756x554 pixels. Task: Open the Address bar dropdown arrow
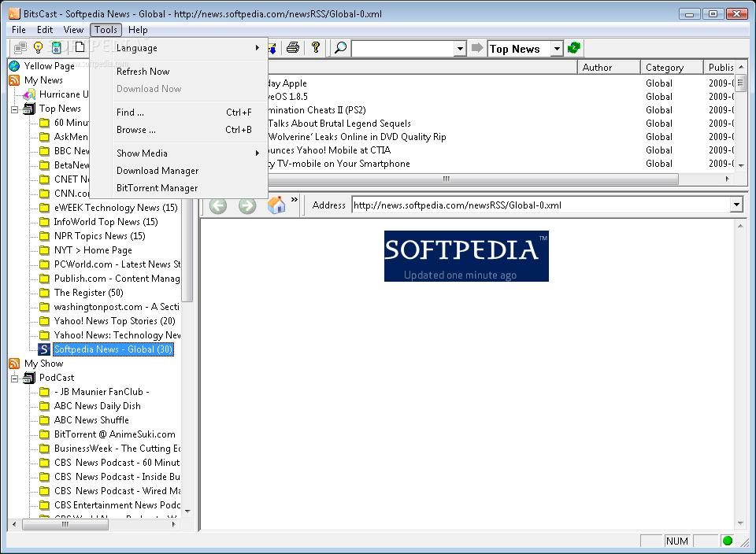click(736, 205)
